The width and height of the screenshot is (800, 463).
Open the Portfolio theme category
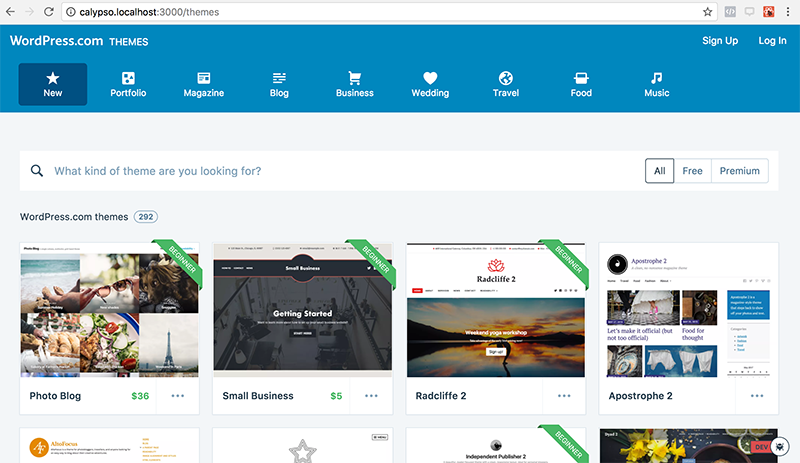coord(128,84)
